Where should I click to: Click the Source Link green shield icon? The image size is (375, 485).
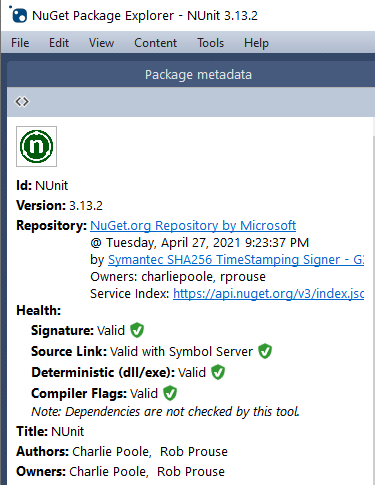coord(265,351)
